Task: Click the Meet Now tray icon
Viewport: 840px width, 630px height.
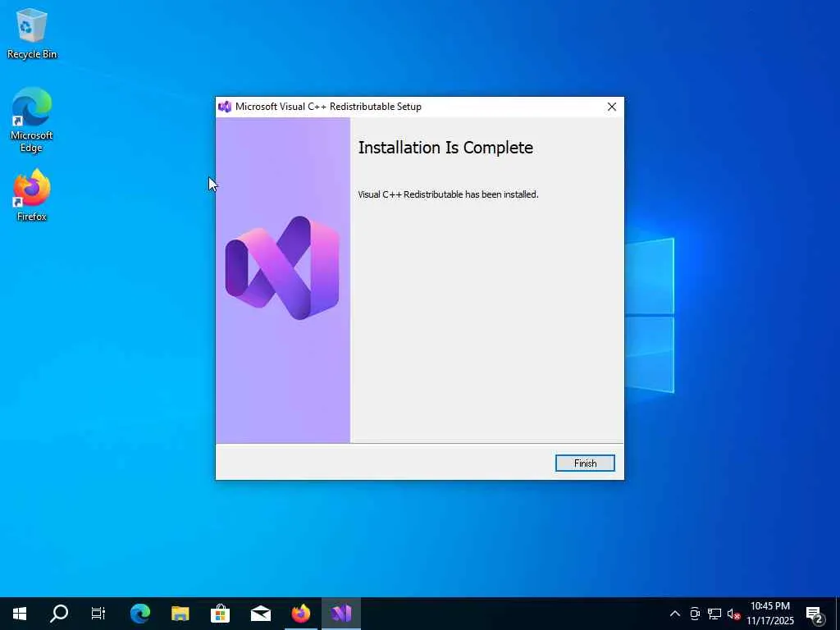Action: coord(695,614)
